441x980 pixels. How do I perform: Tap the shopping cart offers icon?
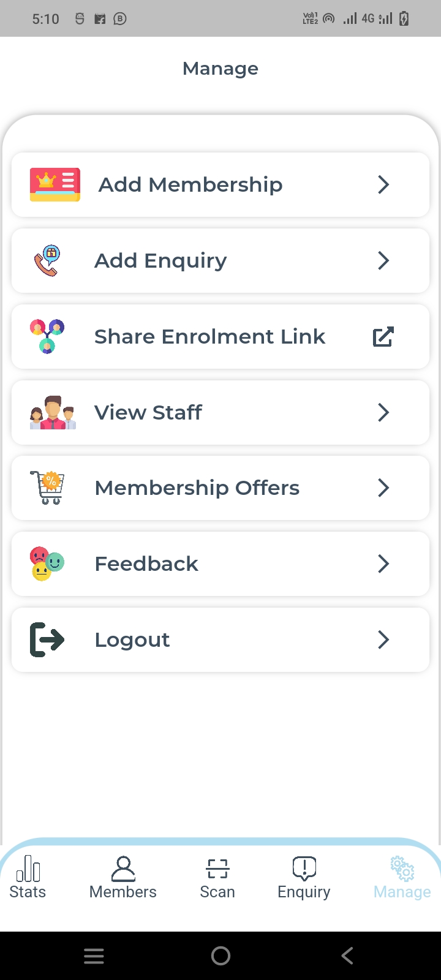[x=48, y=488]
